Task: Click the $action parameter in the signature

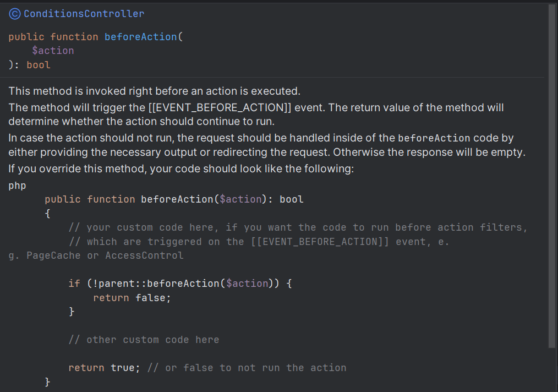Action: click(53, 51)
